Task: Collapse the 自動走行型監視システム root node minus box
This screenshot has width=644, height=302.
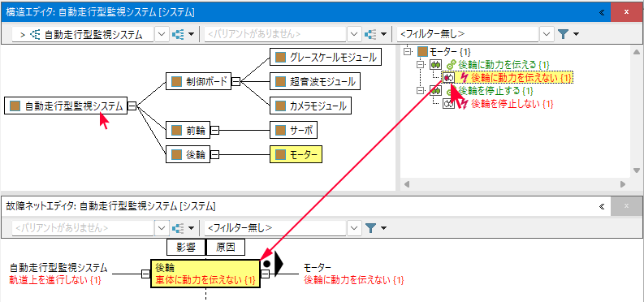Action: coord(132,106)
